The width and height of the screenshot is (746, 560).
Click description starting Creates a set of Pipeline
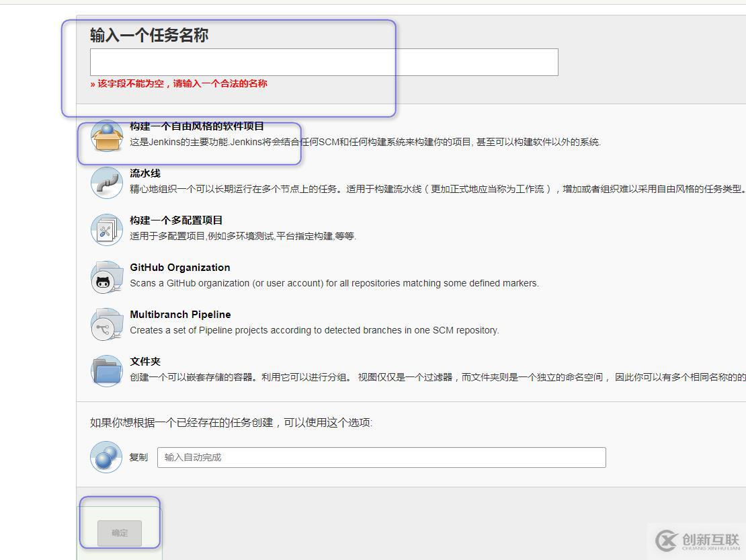315,330
